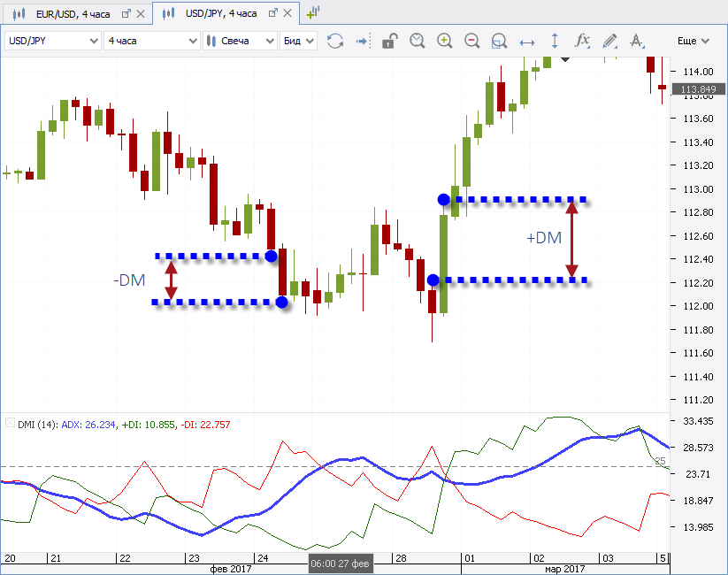Click the scroll-to-end arrow icon
The height and width of the screenshot is (575, 728).
point(362,41)
